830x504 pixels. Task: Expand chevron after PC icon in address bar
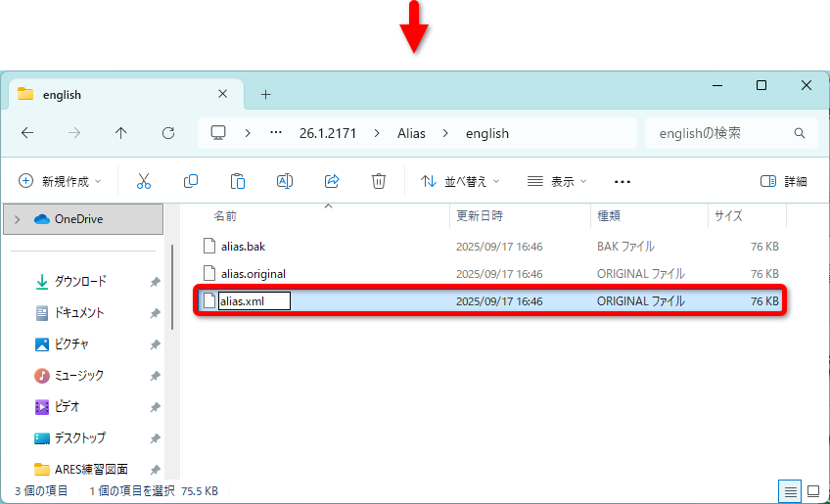248,133
